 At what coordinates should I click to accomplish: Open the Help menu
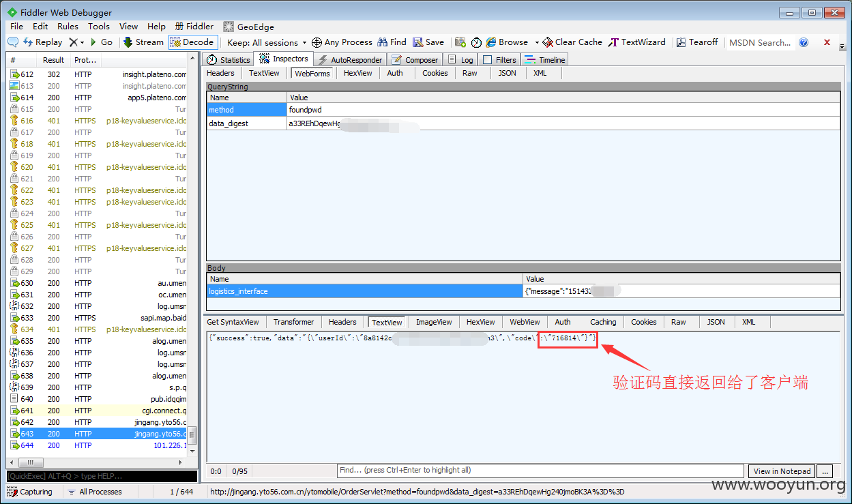[x=156, y=26]
